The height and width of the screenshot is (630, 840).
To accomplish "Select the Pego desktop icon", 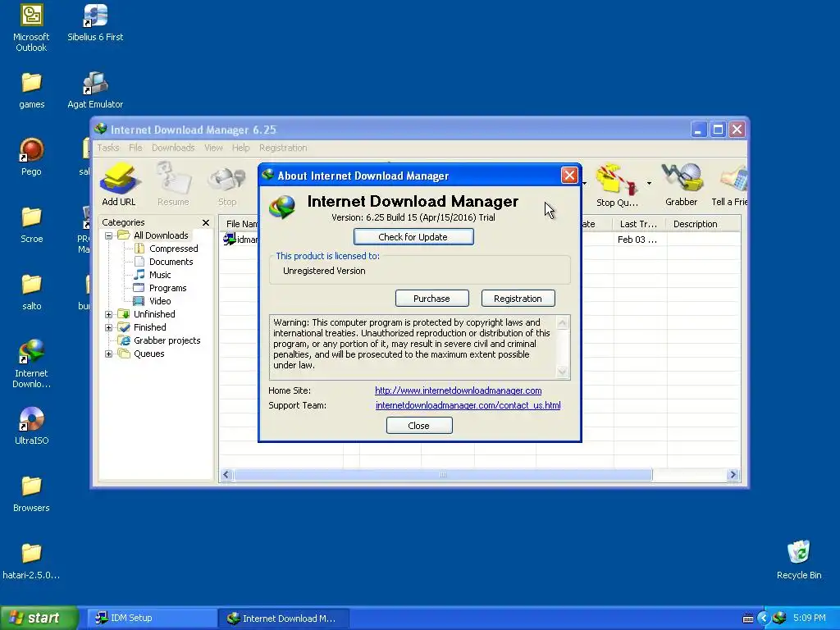I will click(32, 157).
